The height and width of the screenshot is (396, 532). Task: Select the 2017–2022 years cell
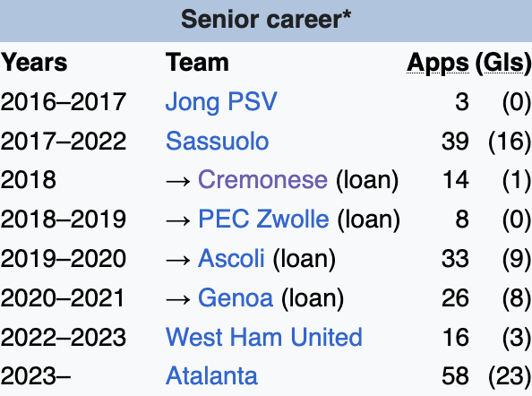tap(64, 141)
